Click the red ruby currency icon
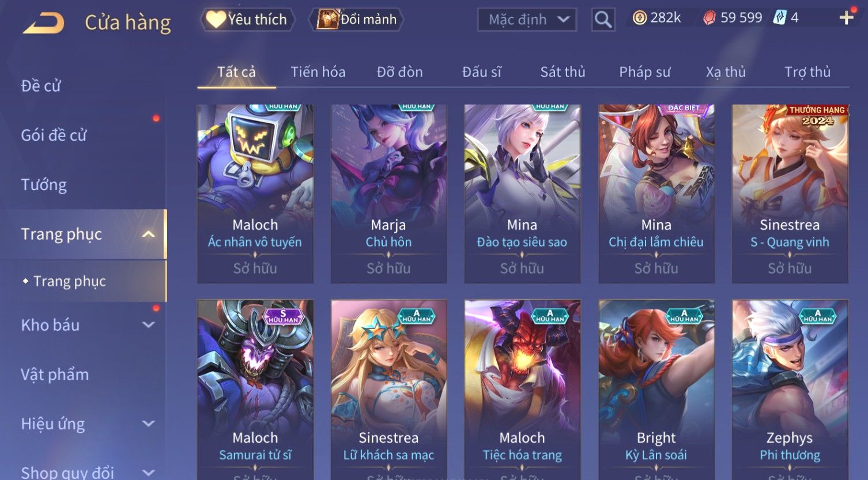The height and width of the screenshot is (480, 868). click(x=709, y=18)
